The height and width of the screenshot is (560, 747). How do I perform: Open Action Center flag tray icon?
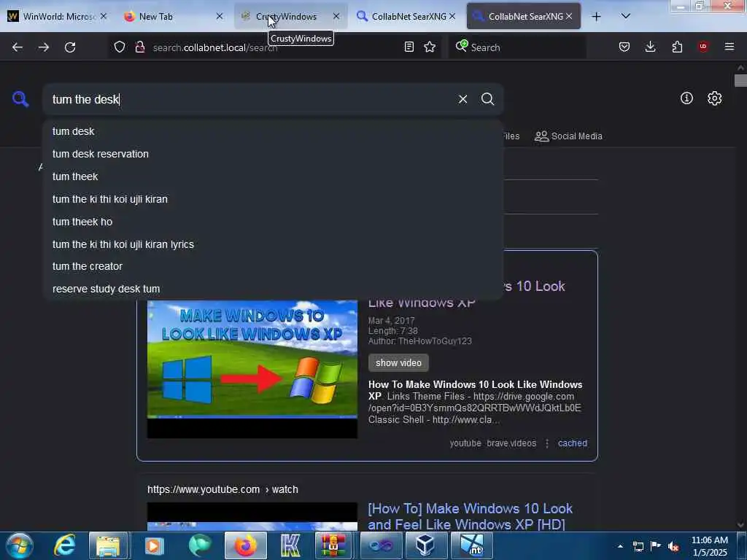point(656,546)
